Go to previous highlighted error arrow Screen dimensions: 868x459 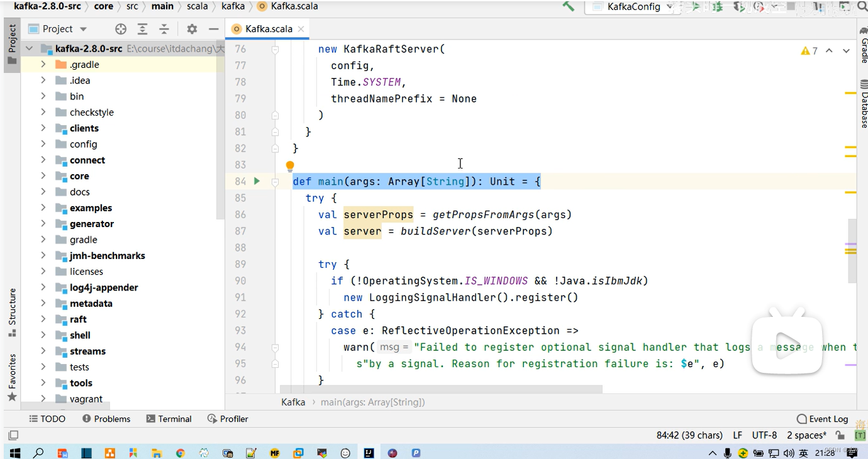[829, 51]
